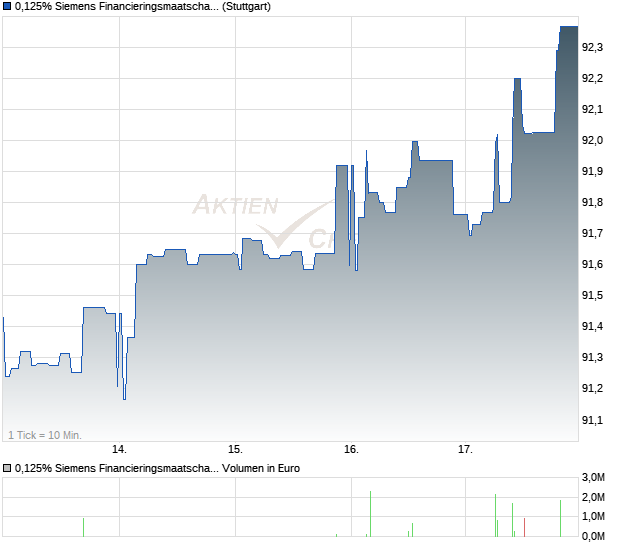The height and width of the screenshot is (546, 620).
Task: Click the green volume bar before 14.
Action: click(83, 527)
